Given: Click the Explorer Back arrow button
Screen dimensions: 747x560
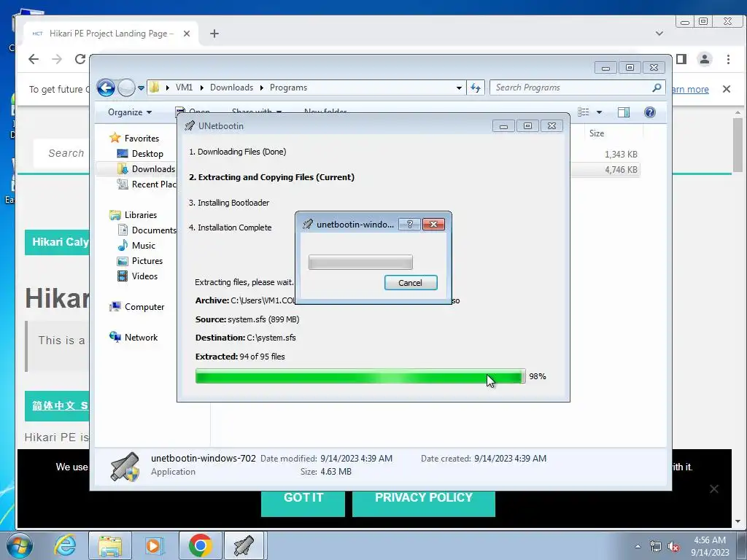Looking at the screenshot, I should pos(106,87).
